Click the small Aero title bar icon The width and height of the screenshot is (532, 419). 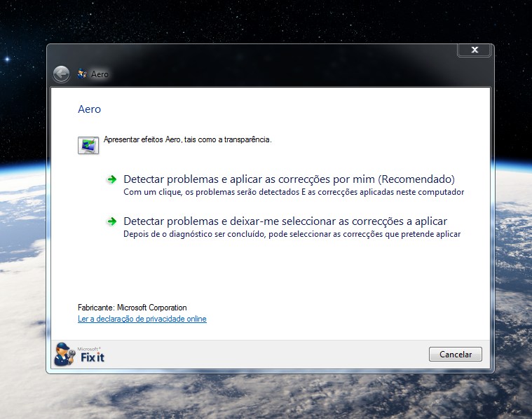[x=82, y=74]
